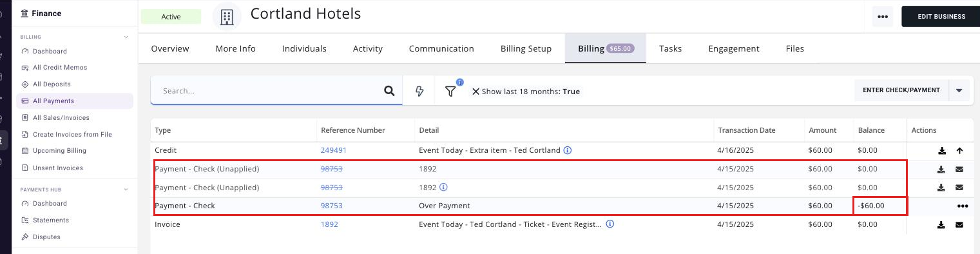Sort by Reference Number column header
This screenshot has width=980, height=254.
353,130
